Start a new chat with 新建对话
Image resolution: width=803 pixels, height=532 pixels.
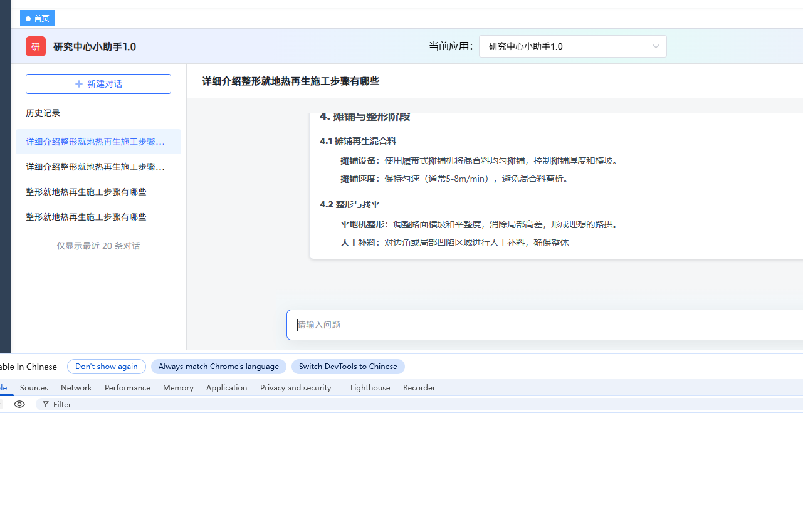(x=98, y=84)
